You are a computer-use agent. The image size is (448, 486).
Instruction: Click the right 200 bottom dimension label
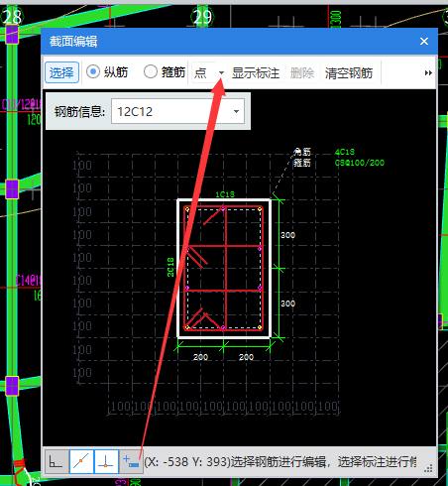[246, 357]
